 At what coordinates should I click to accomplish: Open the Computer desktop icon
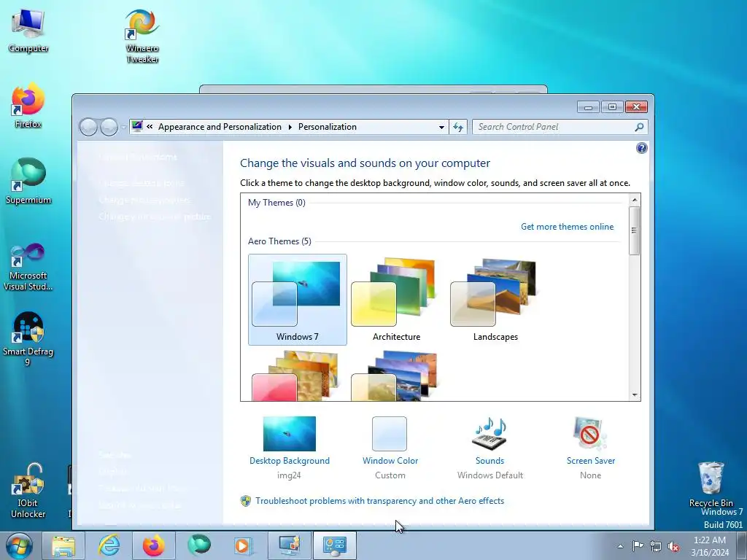[x=28, y=30]
